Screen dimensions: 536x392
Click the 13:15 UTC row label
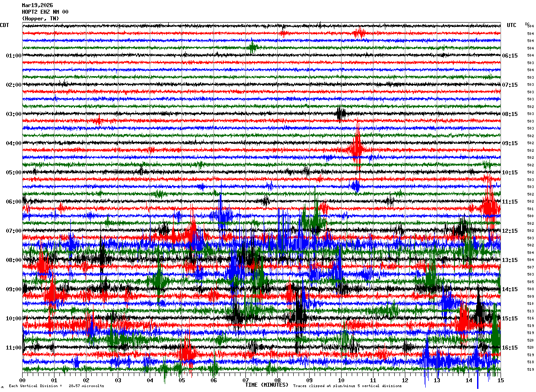click(509, 260)
